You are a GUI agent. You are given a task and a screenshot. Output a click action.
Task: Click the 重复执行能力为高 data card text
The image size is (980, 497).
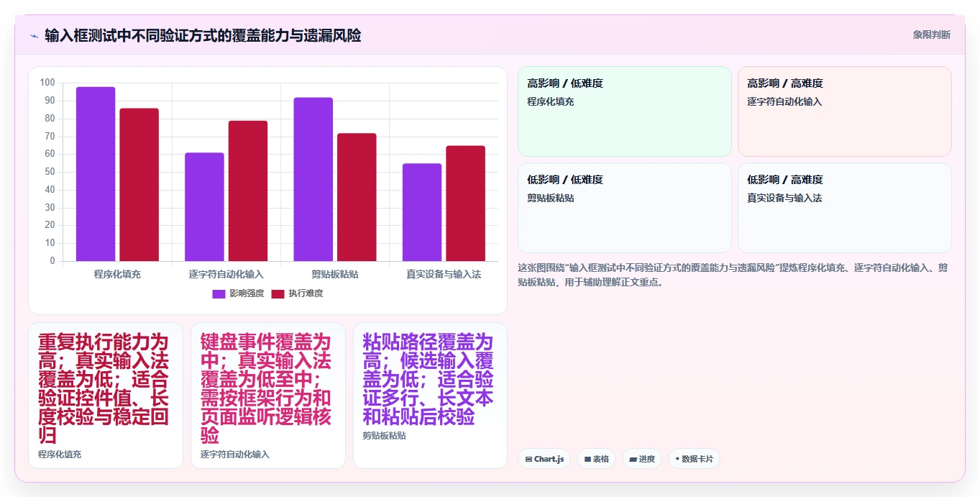coord(104,388)
